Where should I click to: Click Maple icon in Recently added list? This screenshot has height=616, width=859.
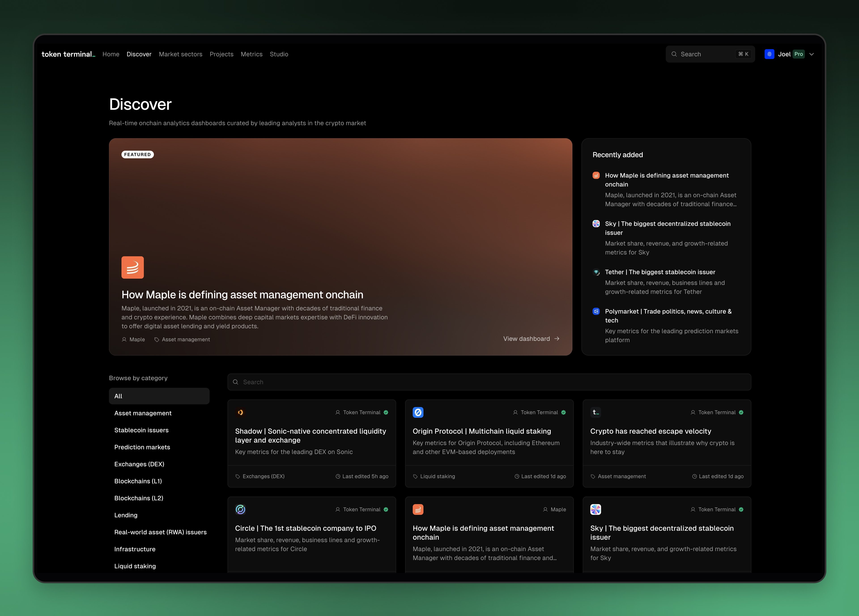[596, 175]
